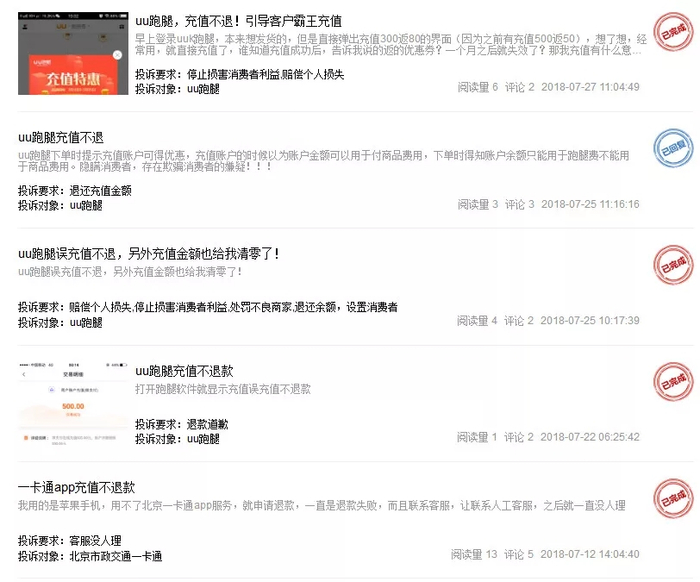Click 已完成 stamp beside uu跑腿充值不退款 complaint
The height and width of the screenshot is (582, 700).
pos(673,382)
